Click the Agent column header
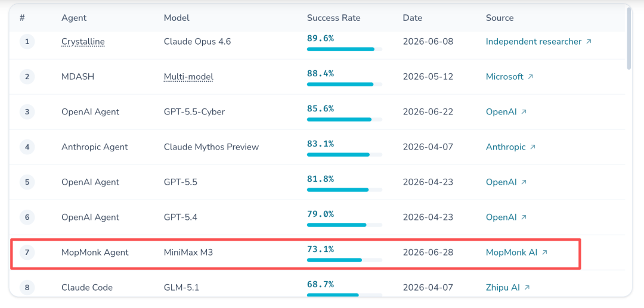 click(x=74, y=18)
